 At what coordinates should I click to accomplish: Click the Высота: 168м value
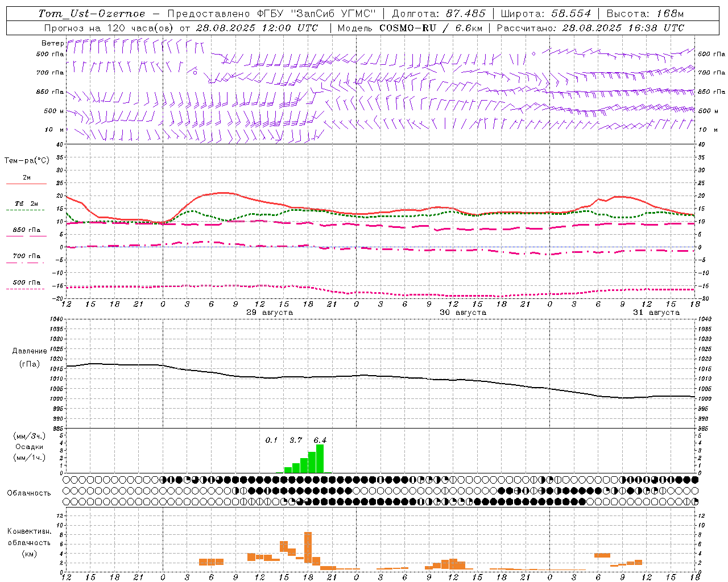click(646, 14)
